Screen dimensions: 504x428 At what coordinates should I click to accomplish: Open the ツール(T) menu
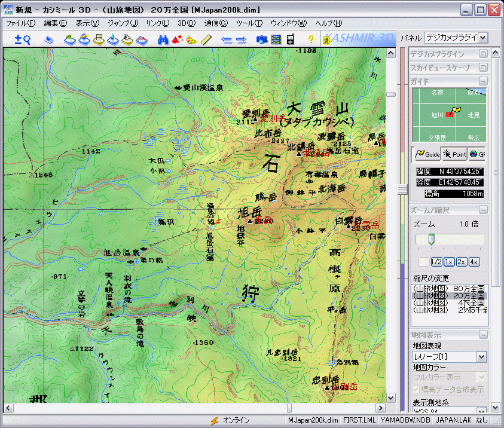(x=249, y=23)
